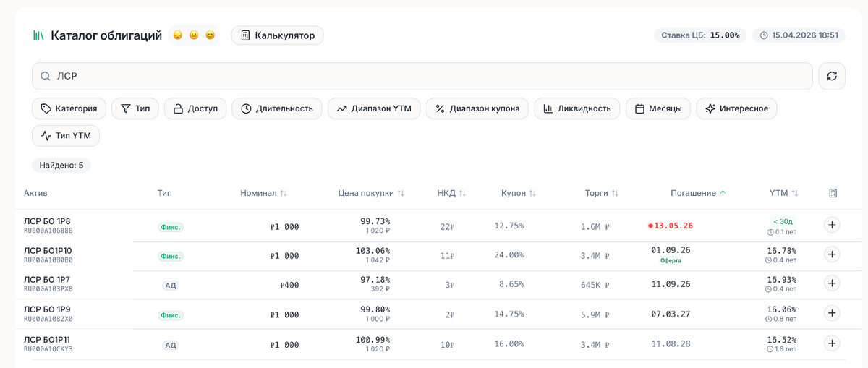Click the 645K ₽ trading volume
Image resolution: width=868 pixels, height=368 pixels.
point(595,285)
